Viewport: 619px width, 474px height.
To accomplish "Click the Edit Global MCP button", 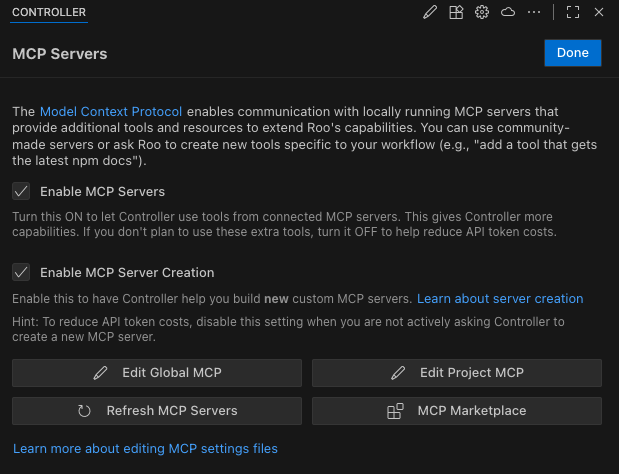I will click(157, 373).
